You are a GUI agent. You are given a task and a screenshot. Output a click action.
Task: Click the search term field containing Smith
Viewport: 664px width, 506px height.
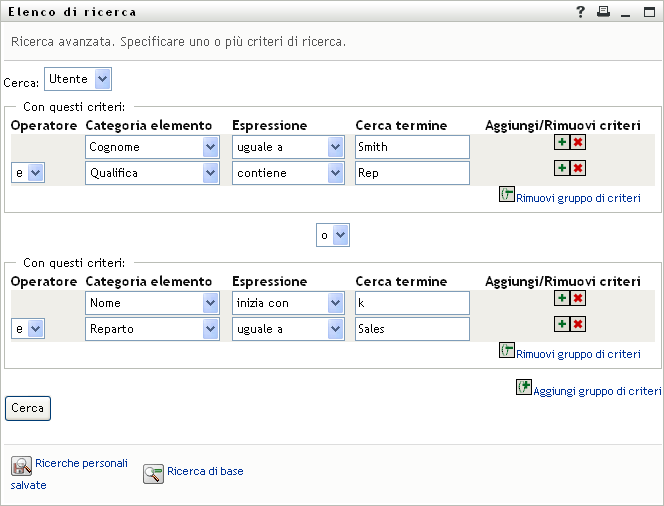[x=412, y=147]
